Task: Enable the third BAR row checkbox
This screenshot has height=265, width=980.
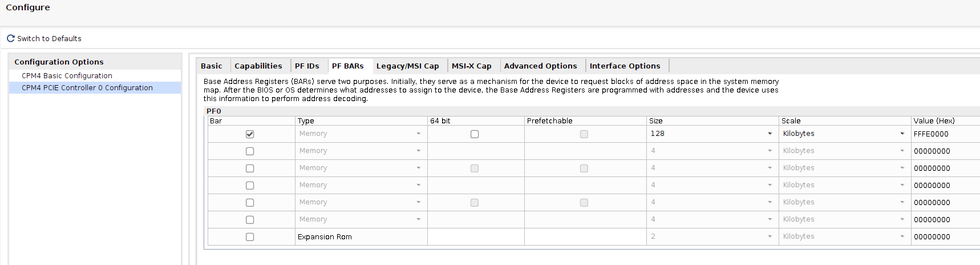Action: 250,168
